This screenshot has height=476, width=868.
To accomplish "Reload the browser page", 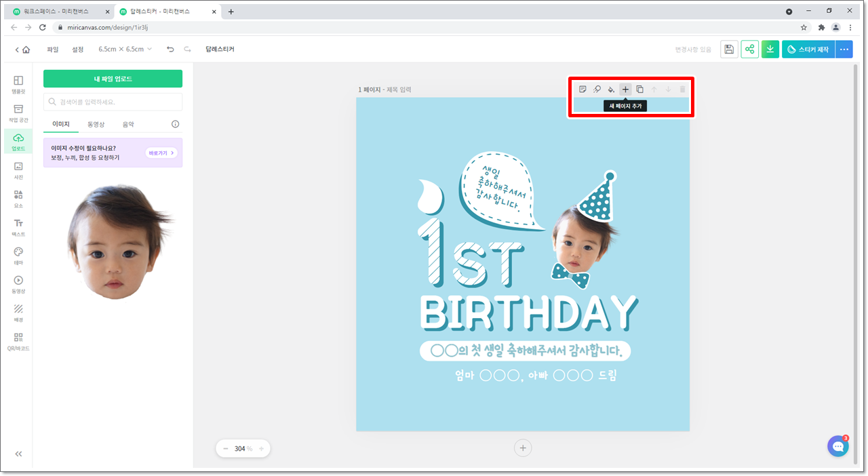I will tap(43, 28).
